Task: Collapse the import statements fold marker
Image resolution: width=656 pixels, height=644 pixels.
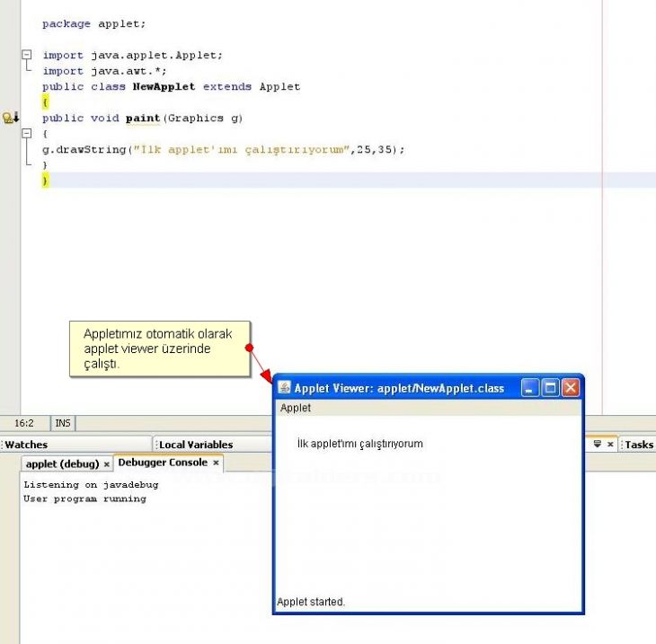Action: (x=27, y=55)
